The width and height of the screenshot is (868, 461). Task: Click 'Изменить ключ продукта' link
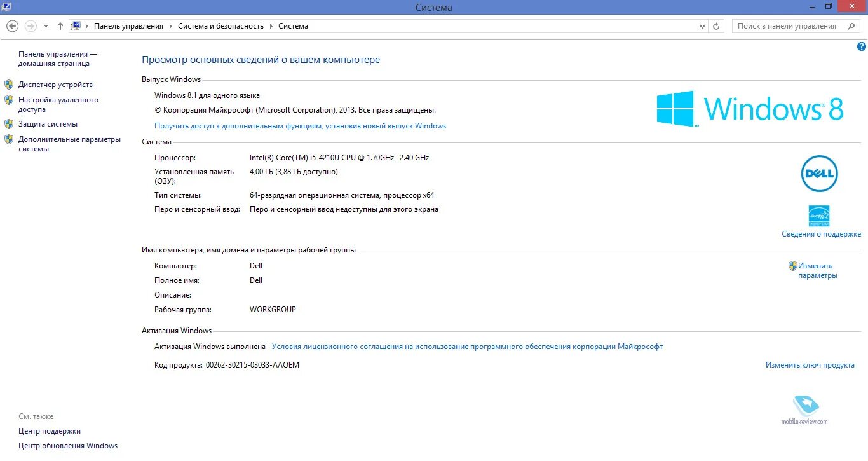[810, 365]
